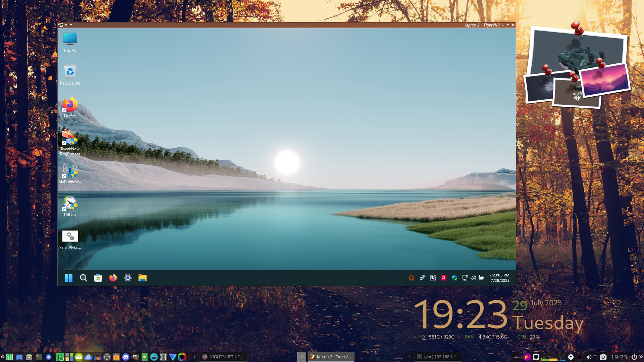Select the UrlLog desktop shortcut
The width and height of the screenshot is (644, 362).
(70, 206)
